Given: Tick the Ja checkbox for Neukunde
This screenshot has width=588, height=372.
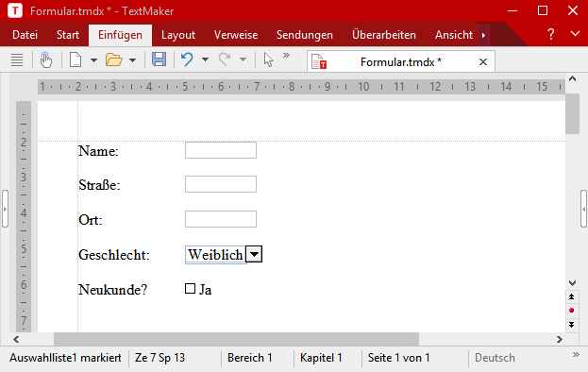Looking at the screenshot, I should (190, 288).
